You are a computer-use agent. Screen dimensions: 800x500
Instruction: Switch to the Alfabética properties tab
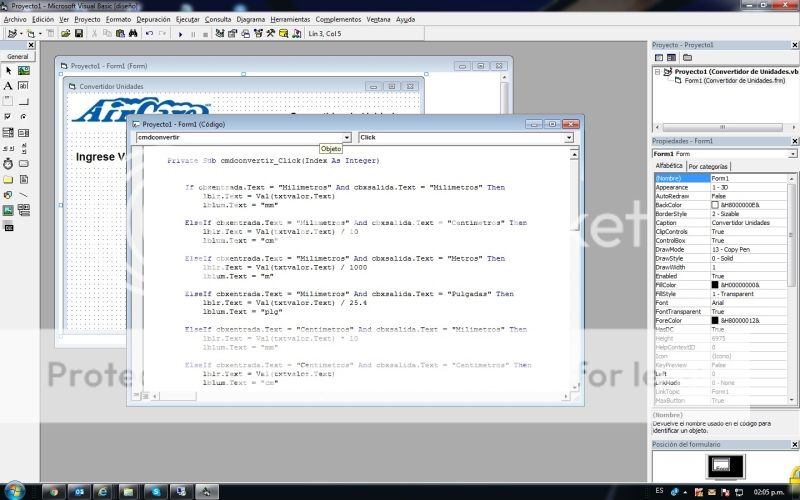pyautogui.click(x=669, y=166)
